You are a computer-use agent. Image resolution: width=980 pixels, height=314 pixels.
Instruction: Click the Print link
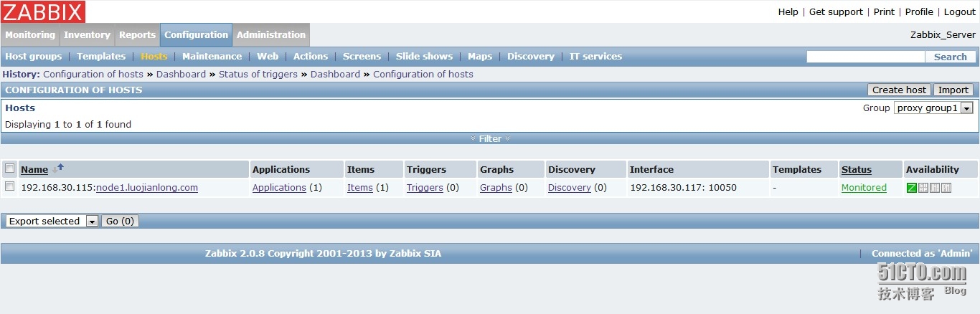pos(884,11)
